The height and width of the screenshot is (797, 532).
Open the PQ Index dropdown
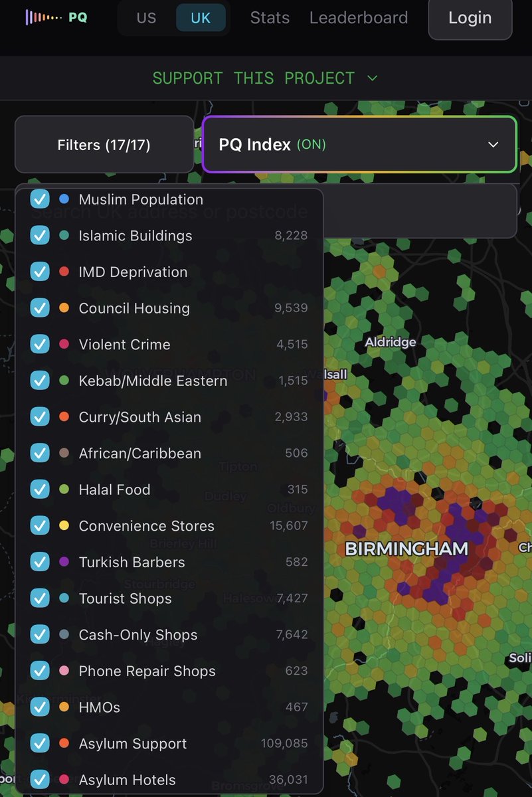(359, 144)
